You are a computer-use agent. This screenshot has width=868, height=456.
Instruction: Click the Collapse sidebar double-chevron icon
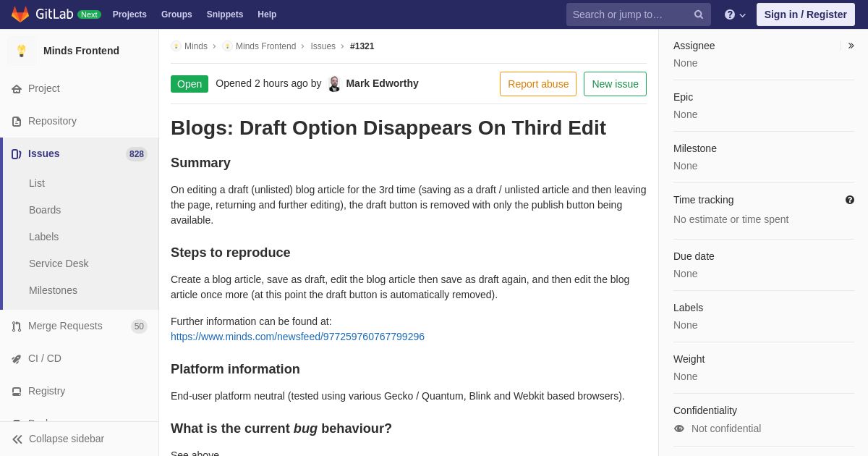(x=17, y=439)
